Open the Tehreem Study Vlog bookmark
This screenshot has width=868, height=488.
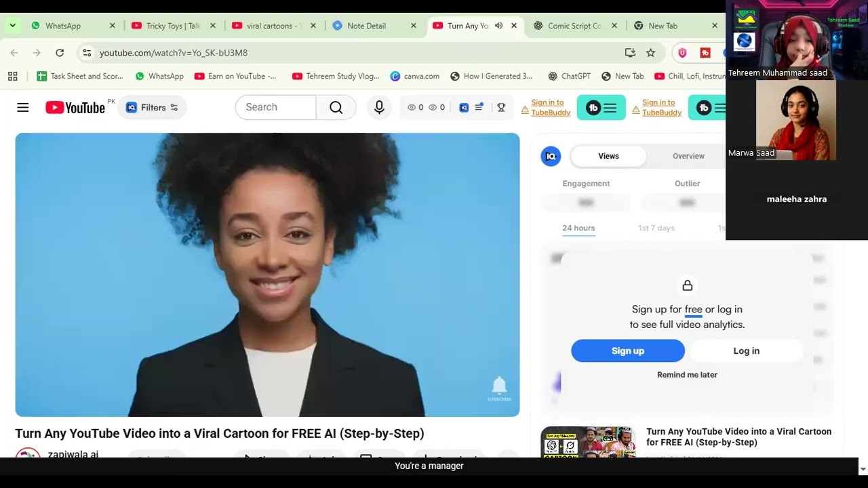point(336,76)
